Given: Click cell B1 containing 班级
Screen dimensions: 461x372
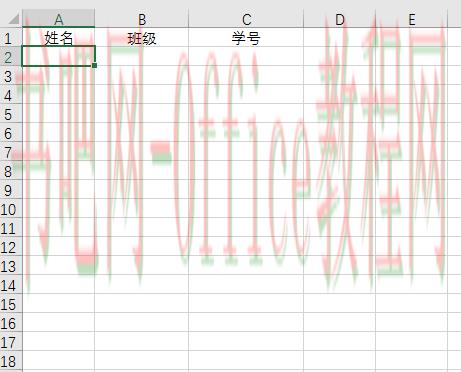Looking at the screenshot, I should 142,37.
